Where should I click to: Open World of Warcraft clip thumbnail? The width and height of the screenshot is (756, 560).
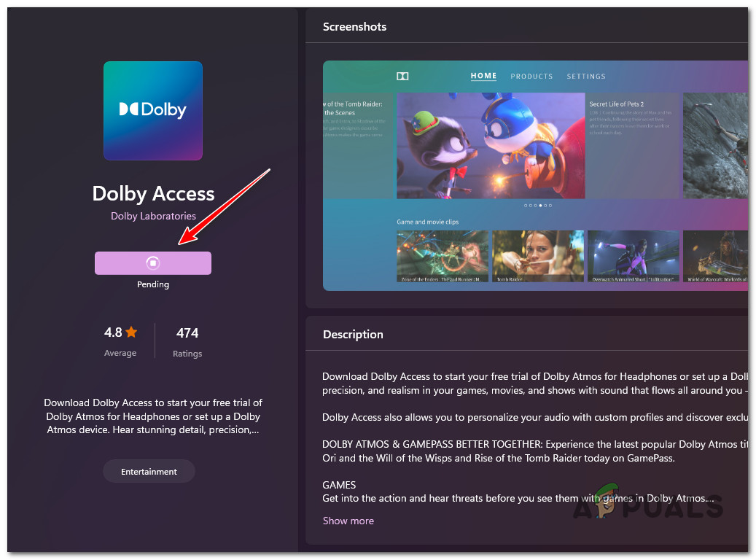715,256
